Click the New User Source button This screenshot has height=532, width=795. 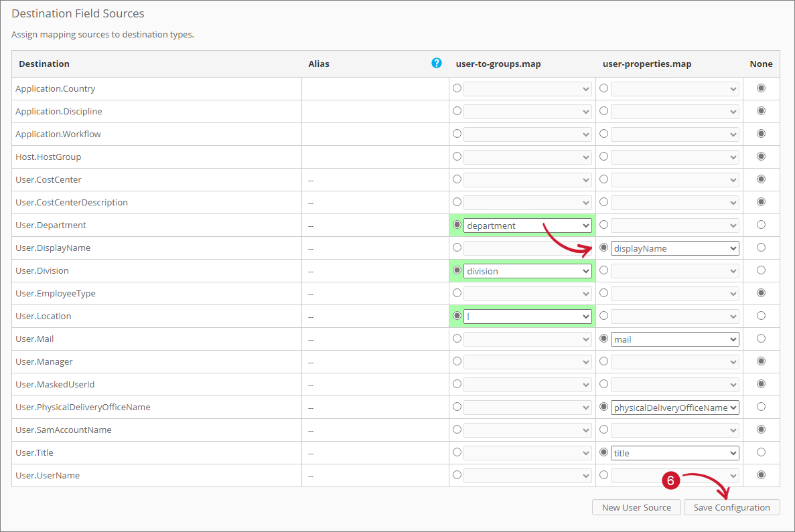click(x=636, y=507)
